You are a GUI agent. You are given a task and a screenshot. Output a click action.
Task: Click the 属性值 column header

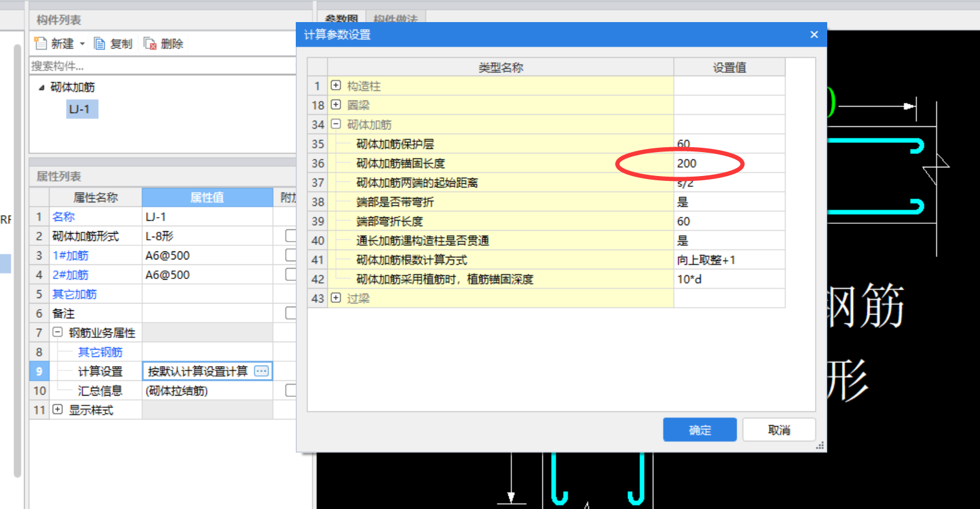click(207, 197)
